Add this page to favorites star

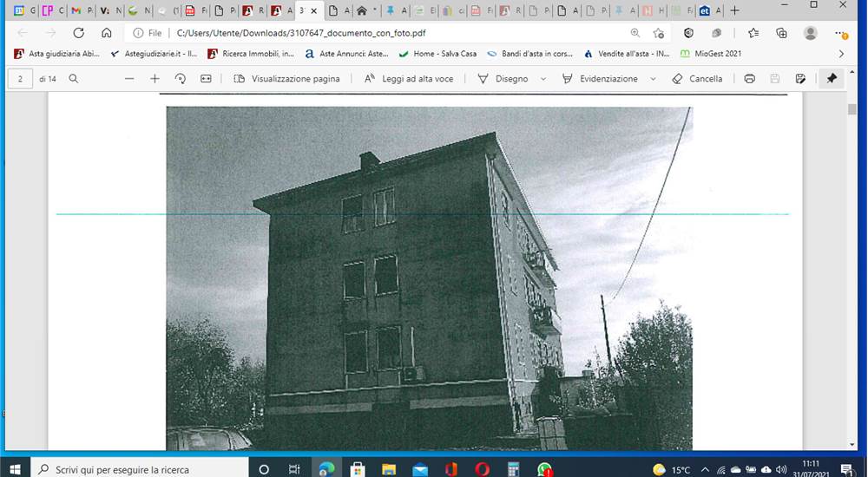coord(658,33)
